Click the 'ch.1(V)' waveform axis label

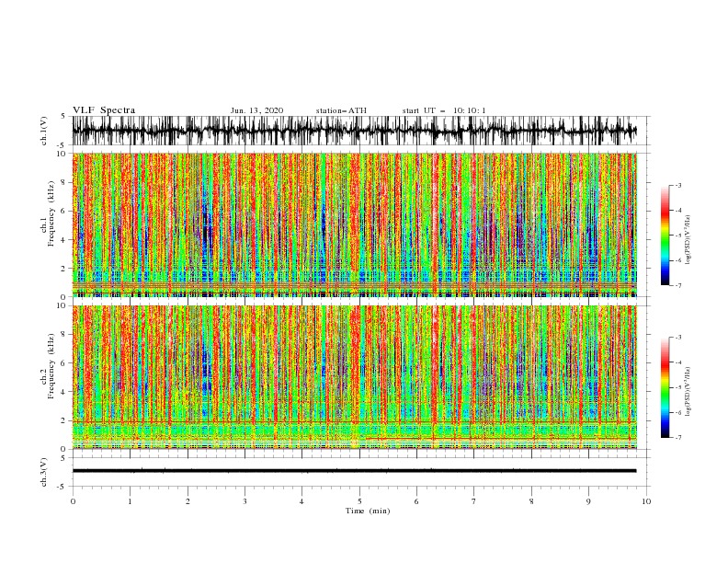pos(44,131)
